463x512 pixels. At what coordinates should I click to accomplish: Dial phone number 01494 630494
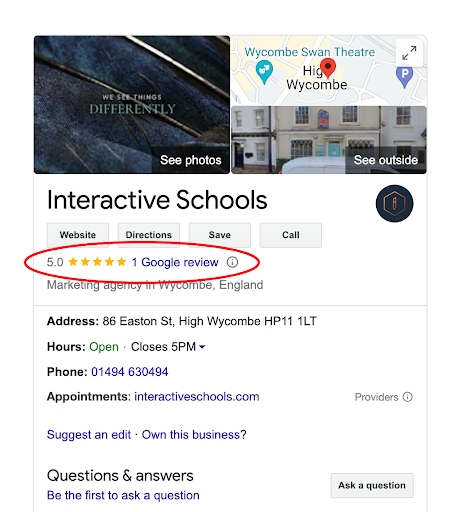(x=130, y=372)
